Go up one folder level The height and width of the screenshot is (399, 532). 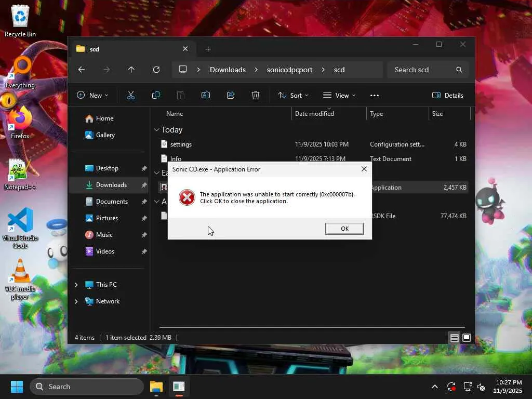[x=131, y=70]
